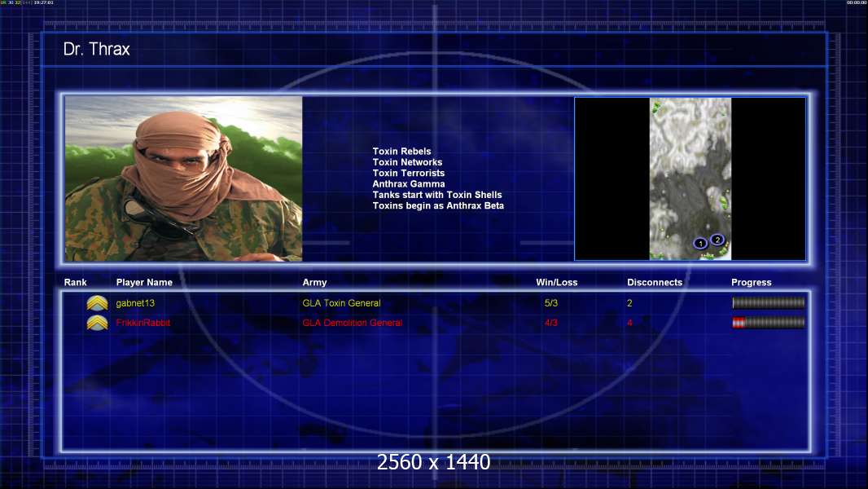
Task: Select player name FrikkinRabbit
Action: 142,323
